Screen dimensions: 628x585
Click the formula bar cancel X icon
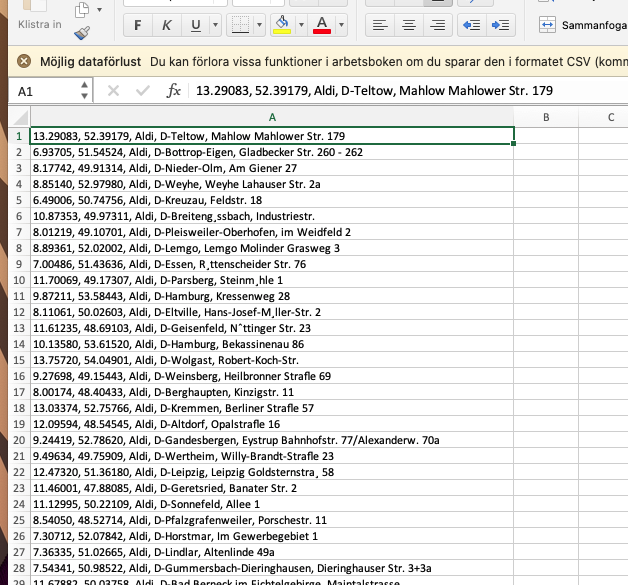click(x=113, y=91)
